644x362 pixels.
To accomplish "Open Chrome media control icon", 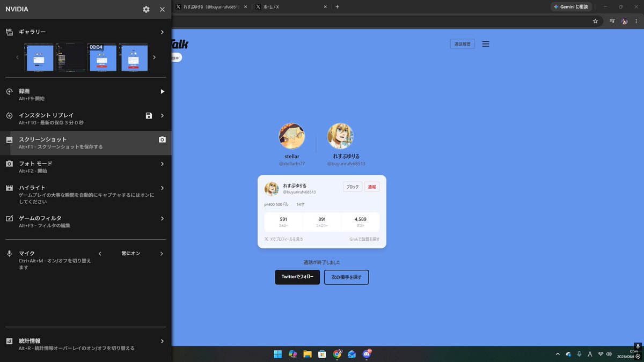I will click(x=612, y=21).
